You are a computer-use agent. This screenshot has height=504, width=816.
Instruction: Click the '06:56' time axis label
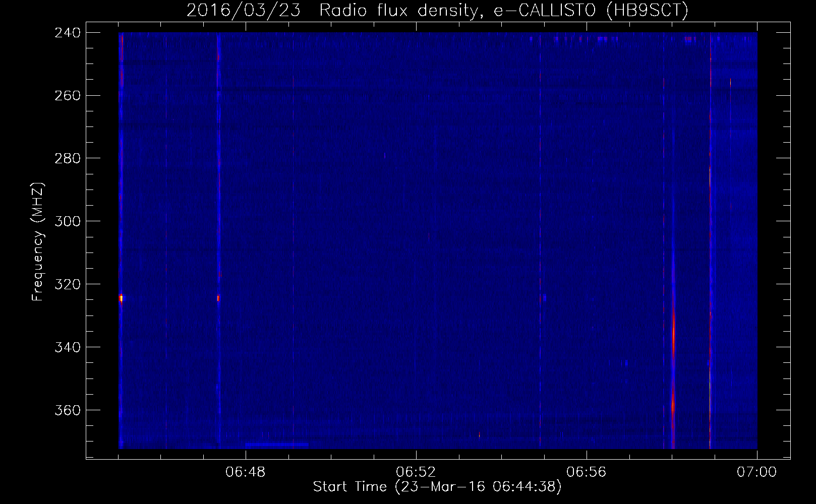click(x=587, y=473)
